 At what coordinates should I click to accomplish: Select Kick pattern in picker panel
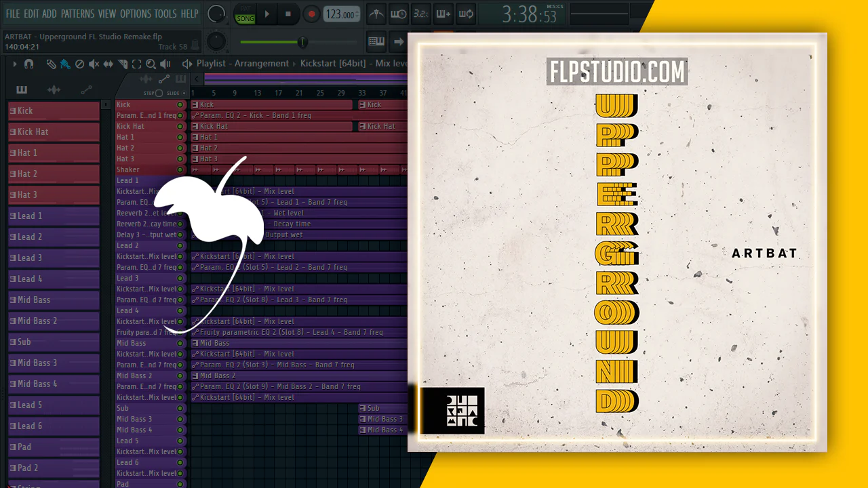coord(54,110)
